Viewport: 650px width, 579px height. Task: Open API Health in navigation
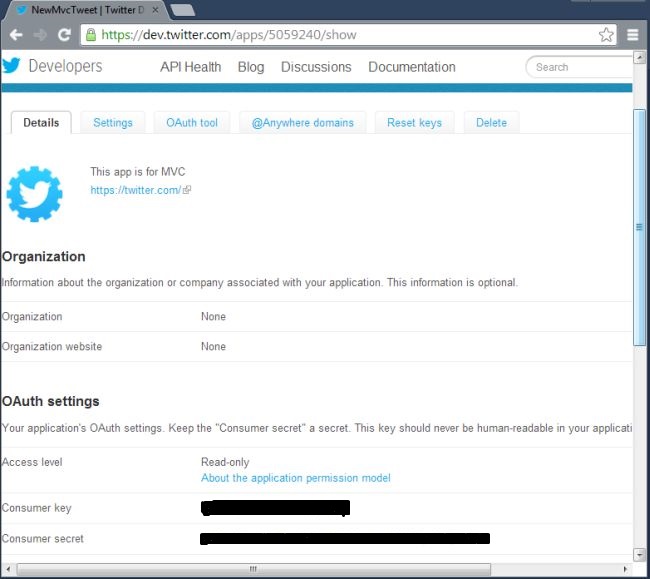pyautogui.click(x=191, y=67)
